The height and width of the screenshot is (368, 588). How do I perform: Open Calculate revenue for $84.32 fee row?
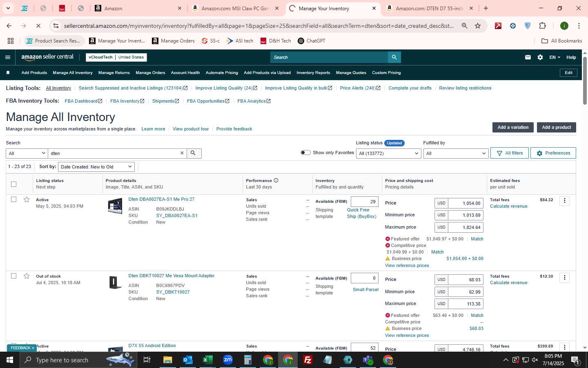[x=508, y=206]
